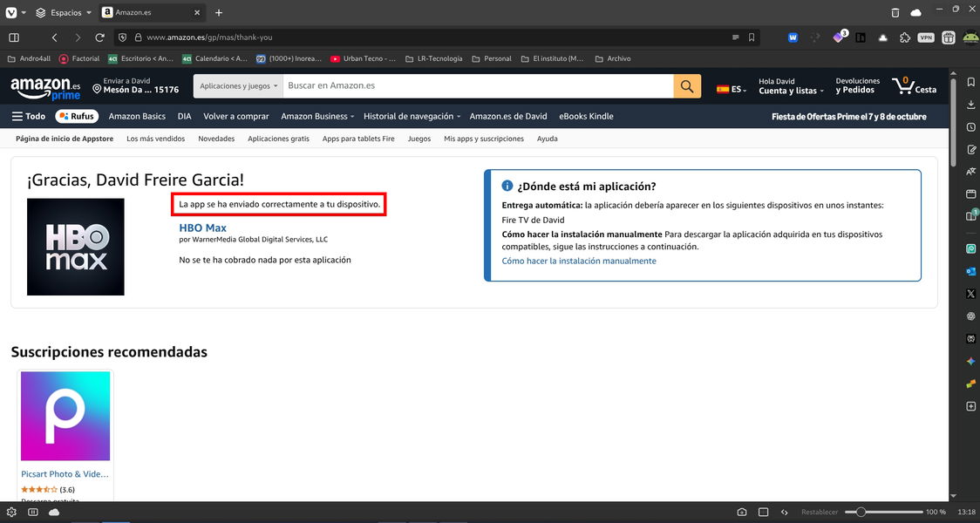The image size is (980, 523).
Task: Click the Buscar en Amazon.es search field
Action: click(x=478, y=85)
